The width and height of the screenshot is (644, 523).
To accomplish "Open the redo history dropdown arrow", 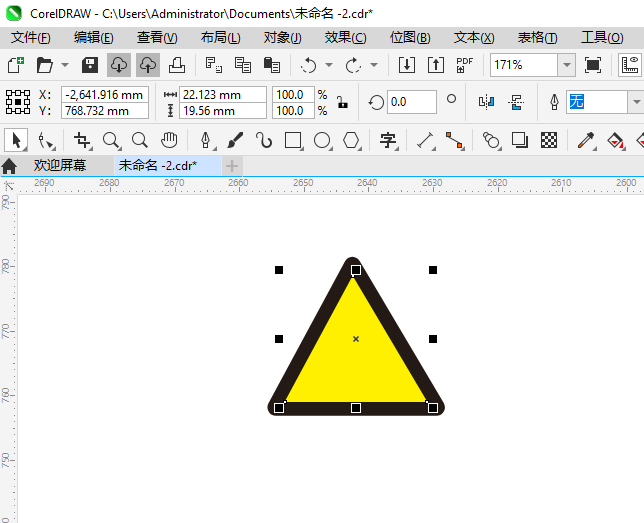I will (x=374, y=65).
